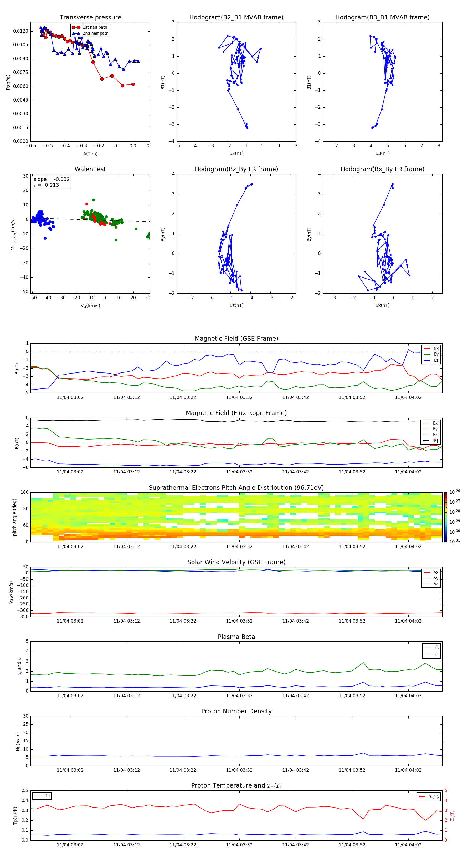The image size is (473, 868).
Task: Click the "Plasma Beta" plot title
Action: tap(236, 637)
